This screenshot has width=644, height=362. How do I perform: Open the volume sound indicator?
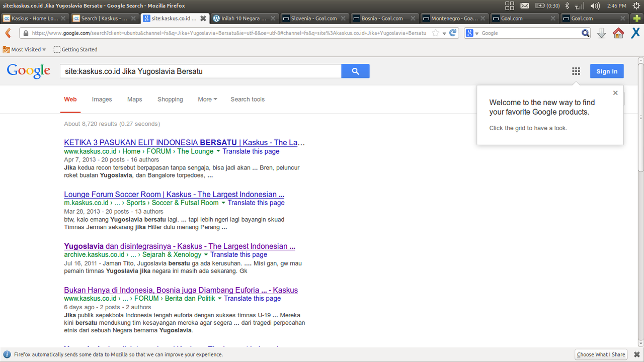595,6
